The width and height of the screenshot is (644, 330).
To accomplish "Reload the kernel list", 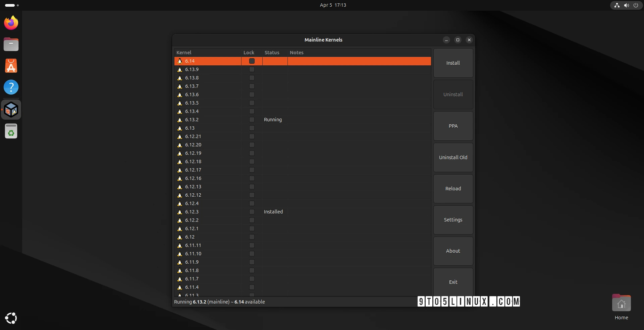I will 453,189.
